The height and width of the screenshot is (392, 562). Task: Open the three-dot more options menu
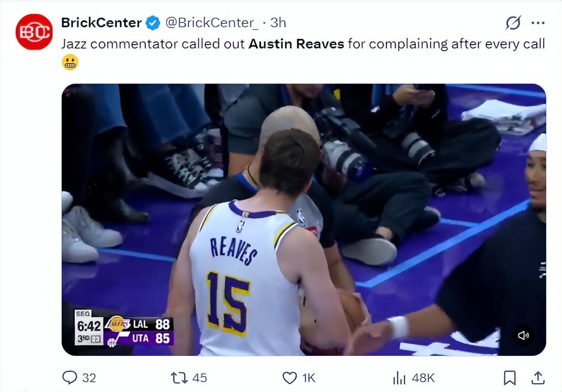[538, 23]
